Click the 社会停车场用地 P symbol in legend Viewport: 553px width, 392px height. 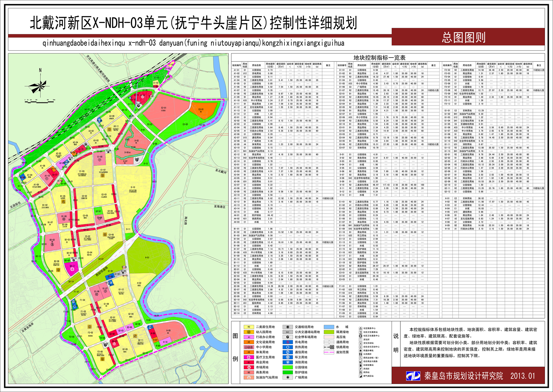coord(288,337)
